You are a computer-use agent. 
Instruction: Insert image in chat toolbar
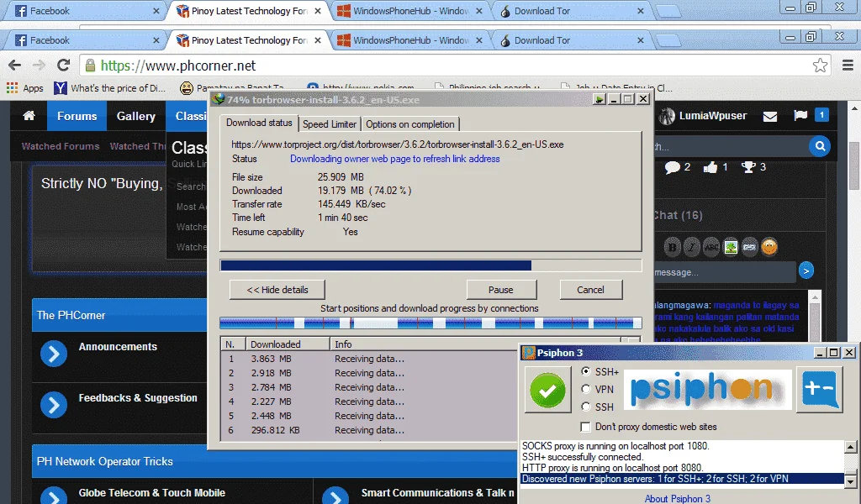[731, 247]
